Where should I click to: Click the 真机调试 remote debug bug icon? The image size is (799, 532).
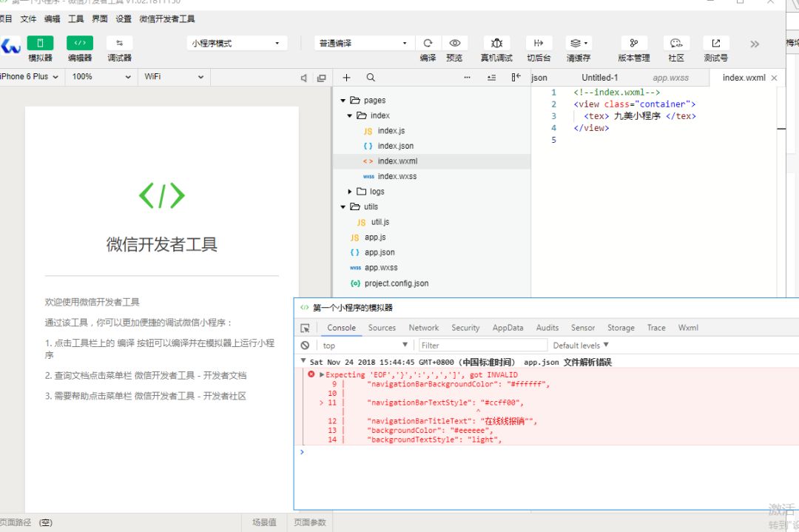(497, 44)
